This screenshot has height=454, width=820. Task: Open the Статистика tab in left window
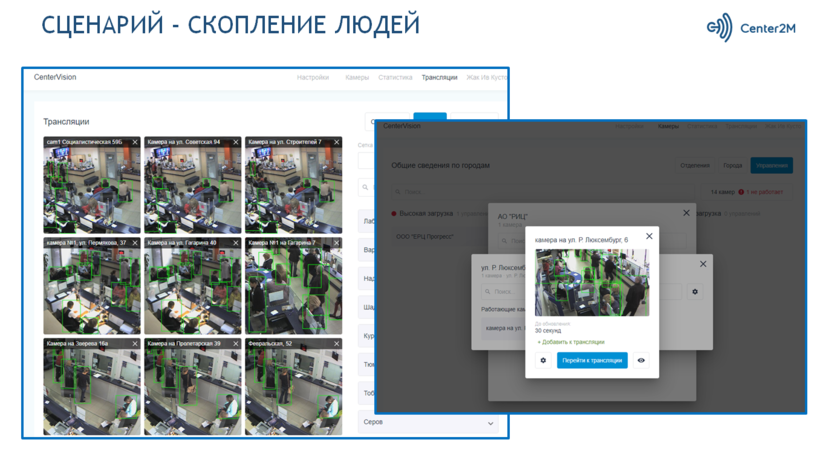[395, 77]
